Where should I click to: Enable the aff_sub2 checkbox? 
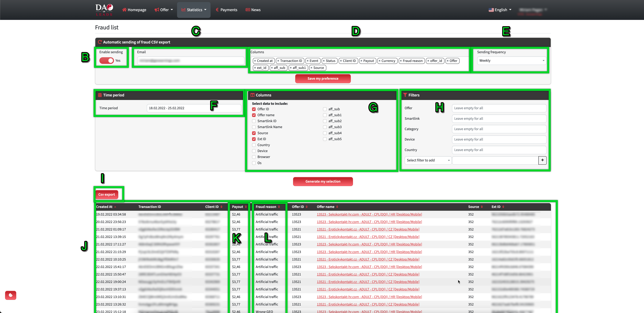click(x=325, y=121)
